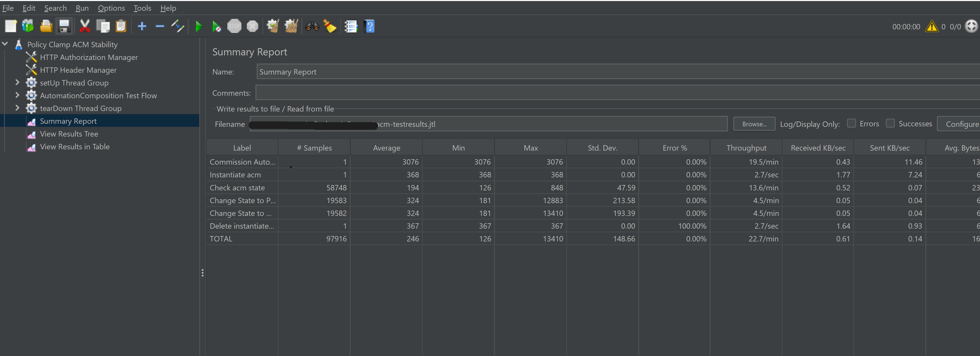The height and width of the screenshot is (356, 980).
Task: Click the Name input field
Action: click(618, 71)
